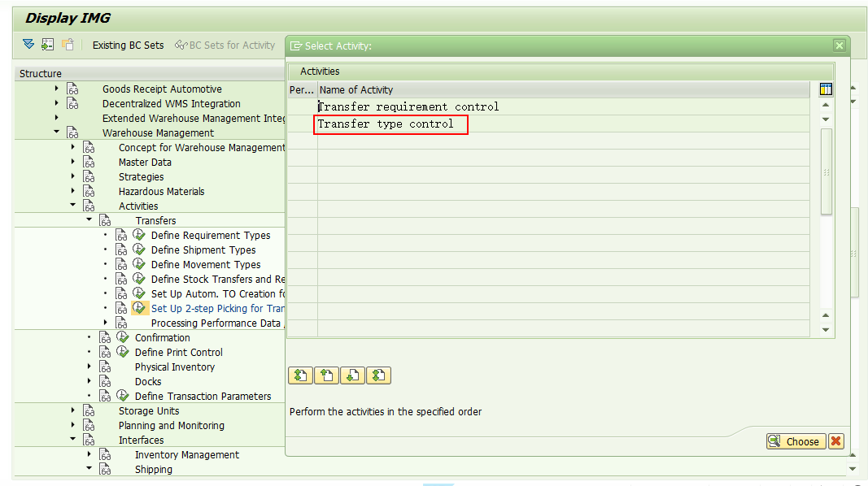Expand the Inventory Management node
The height and width of the screenshot is (486, 868).
pyautogui.click(x=89, y=454)
